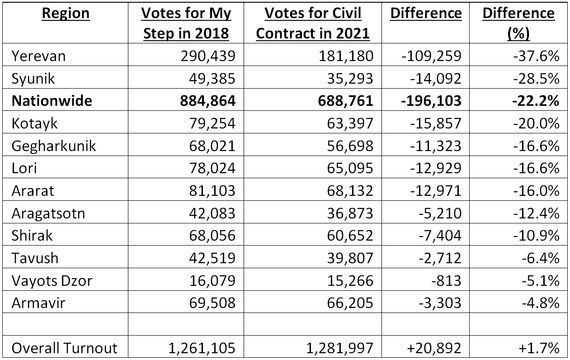Image resolution: width=570 pixels, height=360 pixels.
Task: Click the Overall Turnout row label
Action: [x=64, y=348]
